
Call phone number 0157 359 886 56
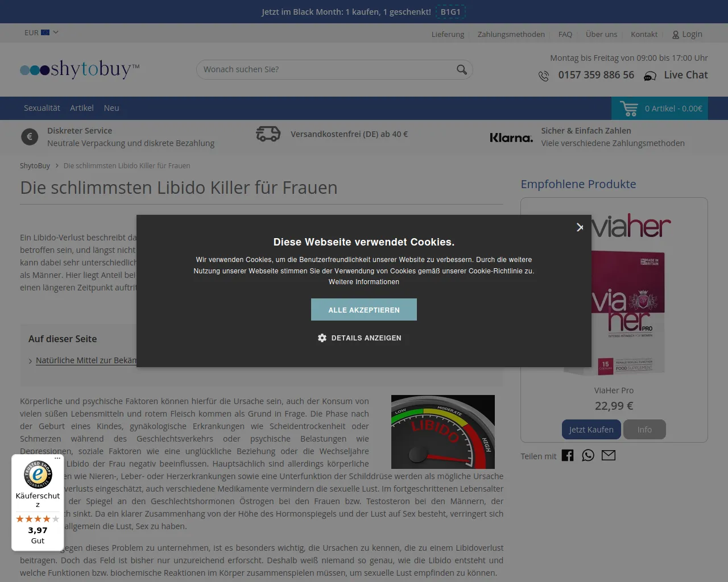[x=596, y=75]
